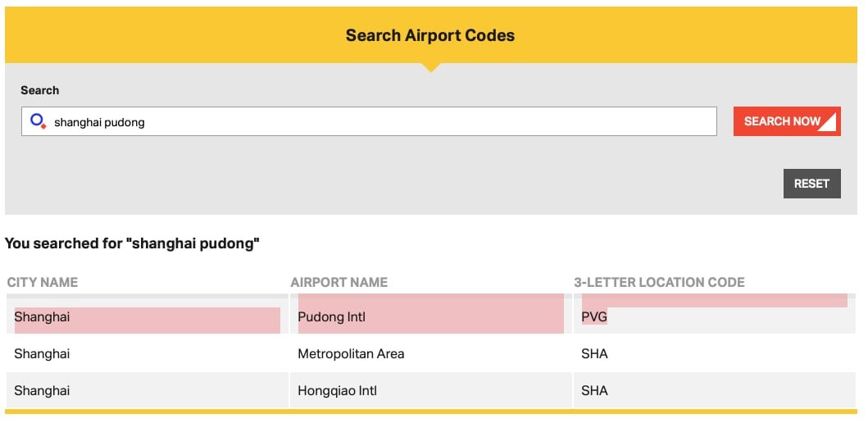Select the CITY NAME column header
This screenshot has width=868, height=423.
point(43,282)
